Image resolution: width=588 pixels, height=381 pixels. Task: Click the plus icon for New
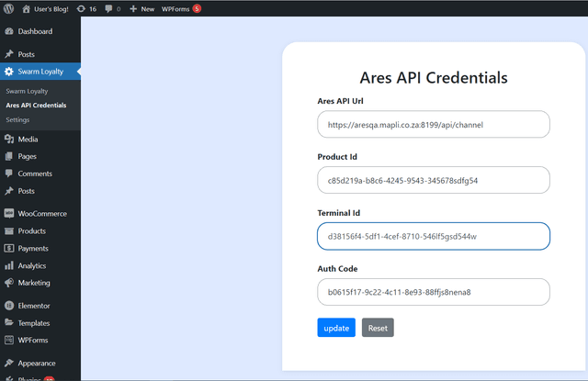[x=133, y=8]
